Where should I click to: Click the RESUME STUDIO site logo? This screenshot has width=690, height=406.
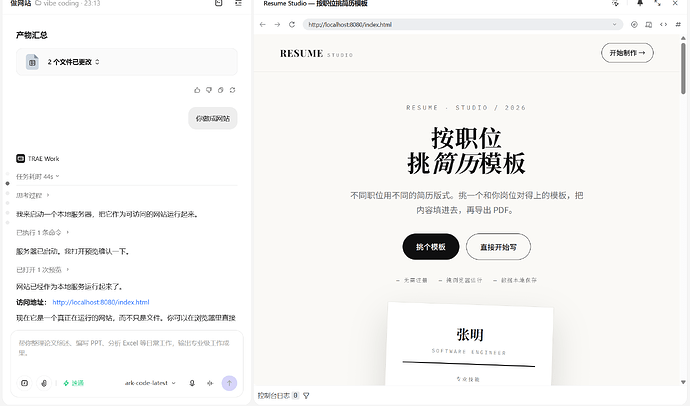[x=316, y=54]
